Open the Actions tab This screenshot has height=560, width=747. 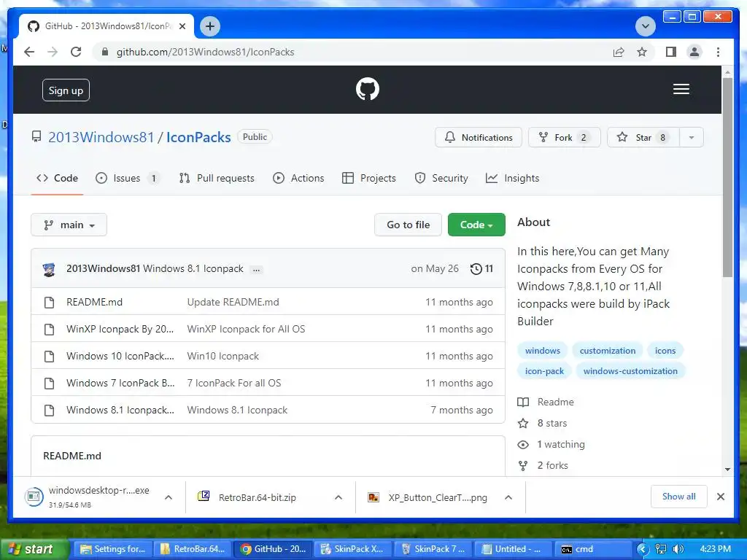pos(298,178)
